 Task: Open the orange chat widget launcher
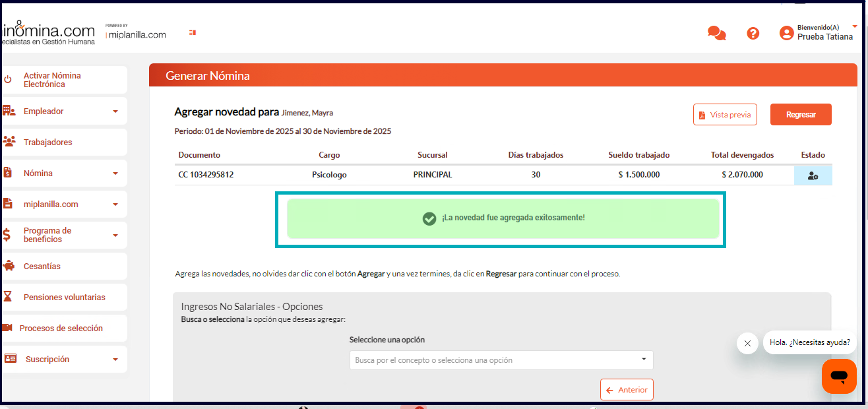[x=838, y=376]
